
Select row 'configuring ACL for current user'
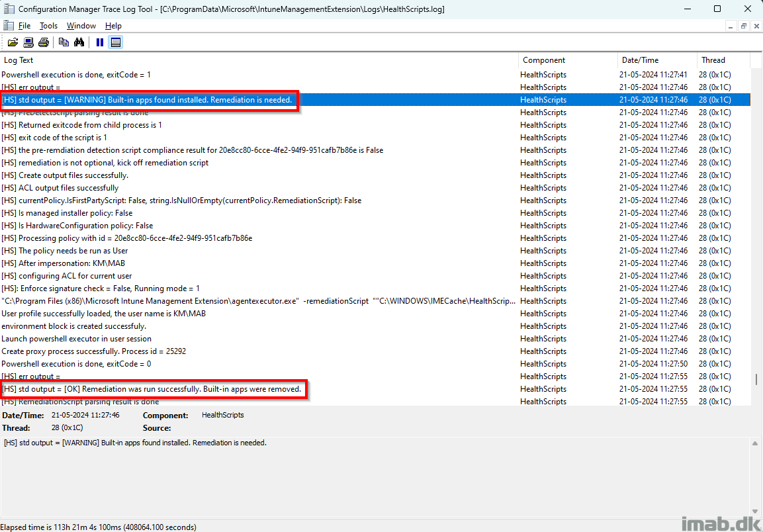pos(375,276)
